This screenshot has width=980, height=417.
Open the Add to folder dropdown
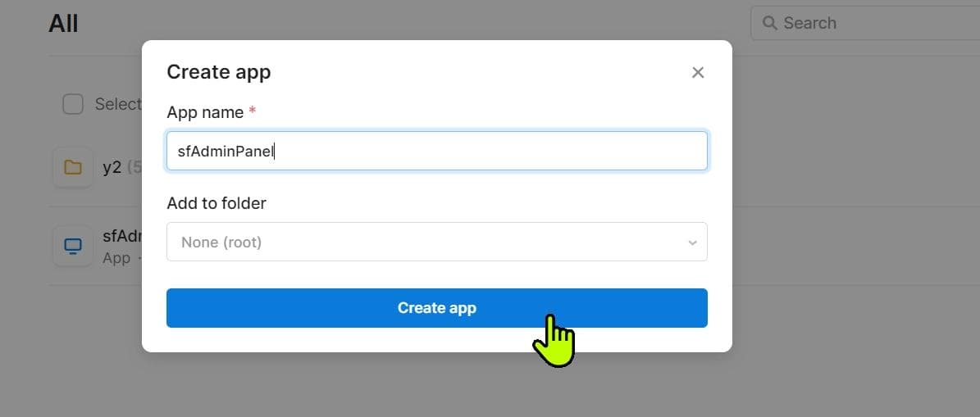pos(437,242)
